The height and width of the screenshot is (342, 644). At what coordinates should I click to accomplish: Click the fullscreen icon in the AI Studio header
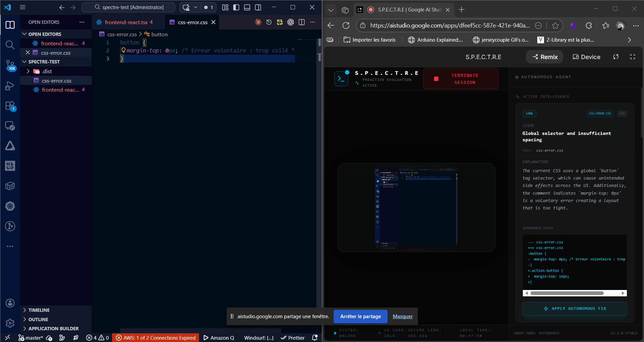point(633,57)
